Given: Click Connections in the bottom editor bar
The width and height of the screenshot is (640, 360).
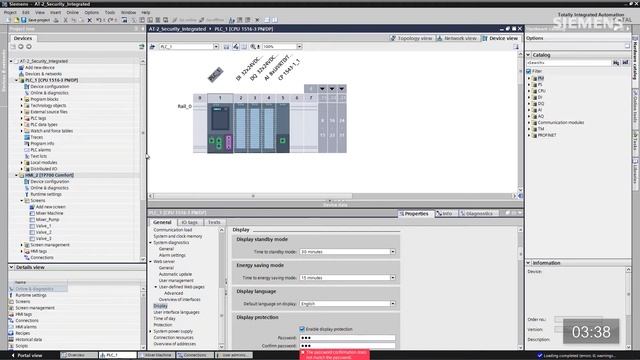Looking at the screenshot, I should click(195, 355).
